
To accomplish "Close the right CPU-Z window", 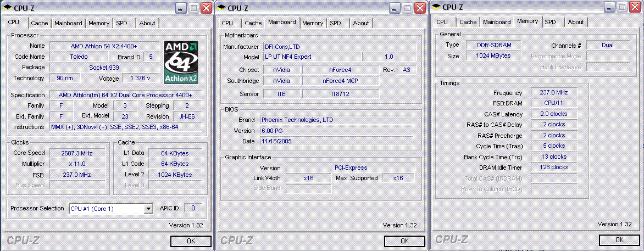I will 635,7.
